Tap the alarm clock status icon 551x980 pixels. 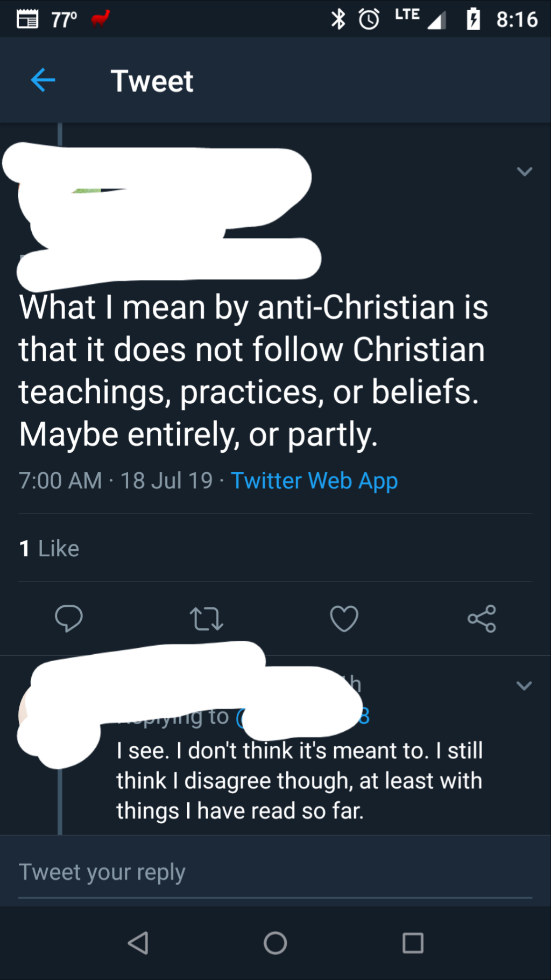(x=369, y=19)
